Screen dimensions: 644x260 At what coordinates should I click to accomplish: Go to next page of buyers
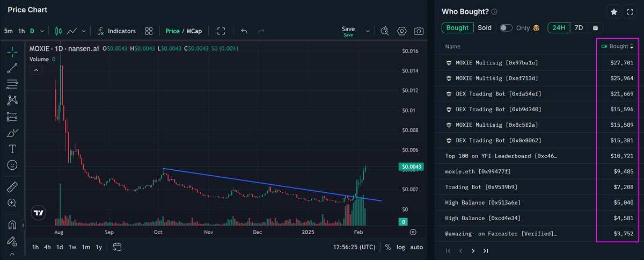(x=473, y=250)
